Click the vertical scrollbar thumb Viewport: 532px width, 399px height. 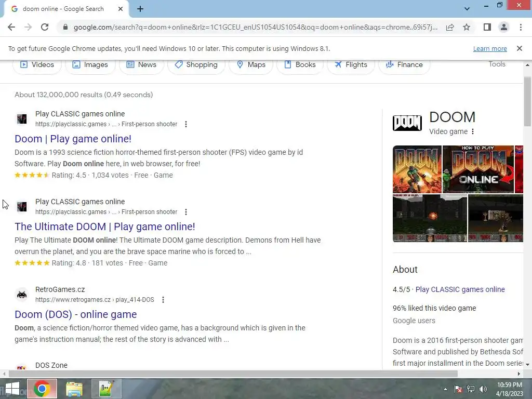527,101
